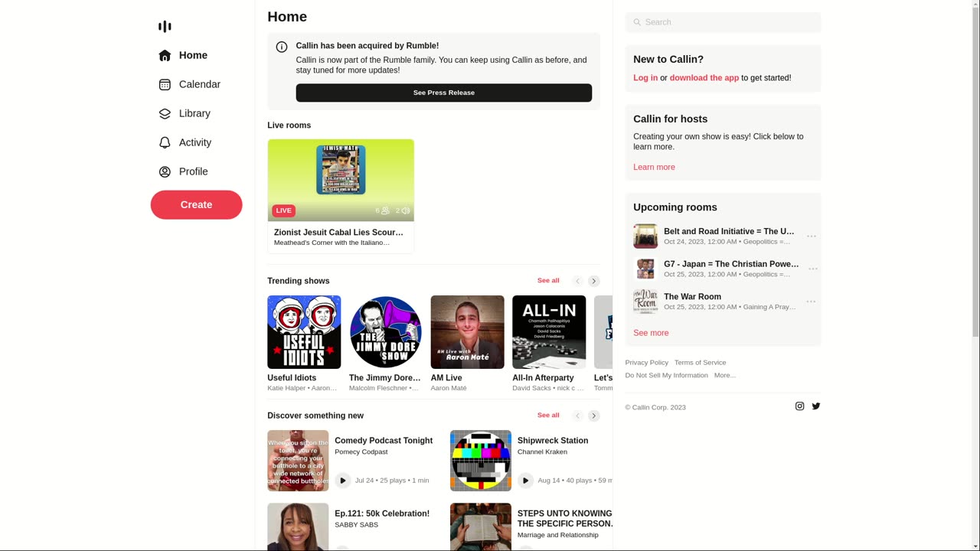
Task: Open Do Not Sell My Information link
Action: tap(666, 375)
